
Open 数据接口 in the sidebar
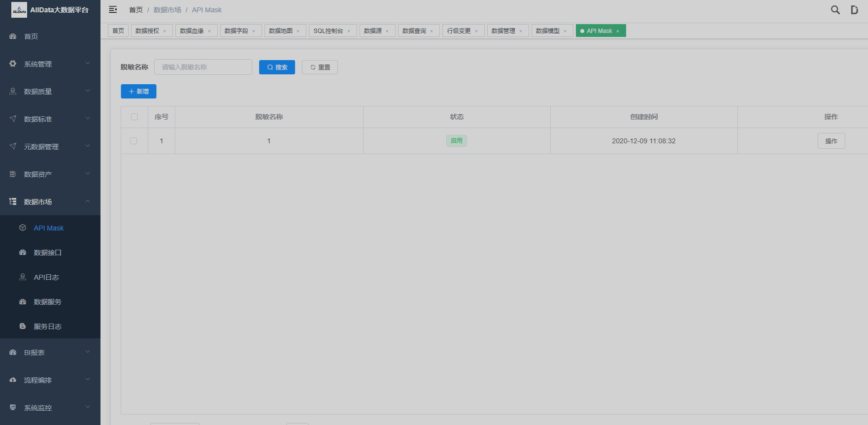47,253
